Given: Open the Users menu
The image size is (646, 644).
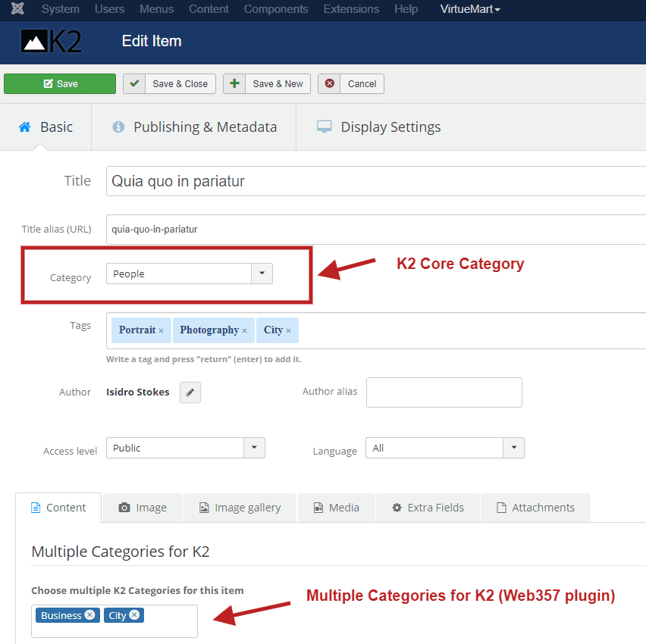Looking at the screenshot, I should tap(109, 8).
